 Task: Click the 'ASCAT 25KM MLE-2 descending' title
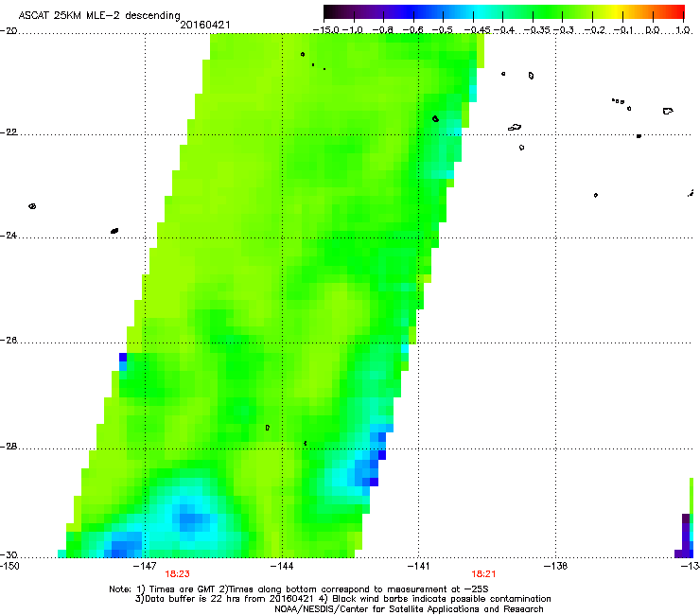99,16
